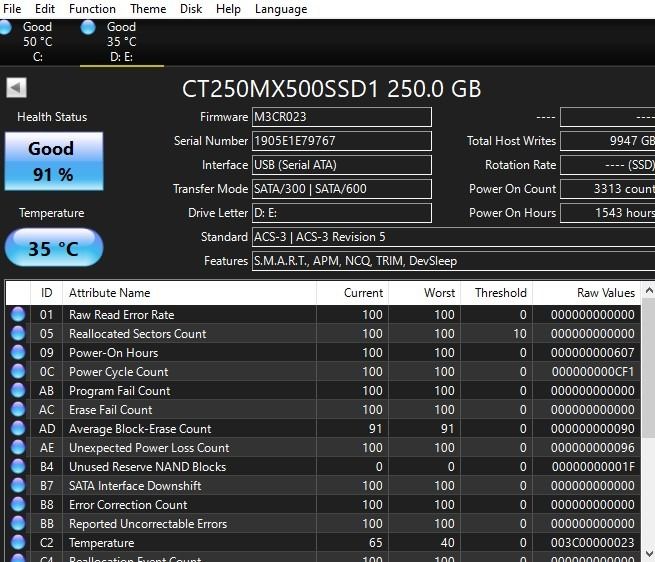Click the Power On Hours value
This screenshot has width=655, height=562.
tap(607, 213)
